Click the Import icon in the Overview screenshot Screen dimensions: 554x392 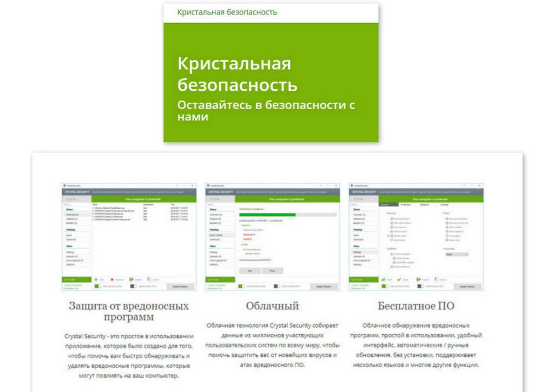131,280
